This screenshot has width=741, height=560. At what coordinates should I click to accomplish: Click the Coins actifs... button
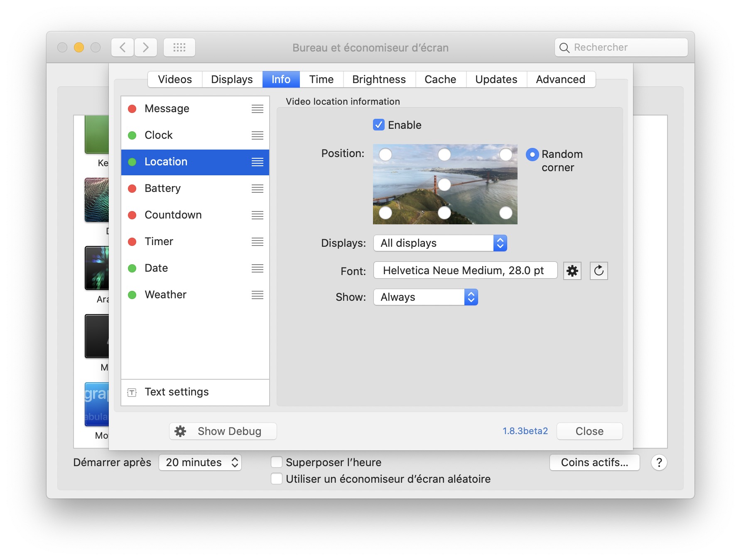point(594,462)
